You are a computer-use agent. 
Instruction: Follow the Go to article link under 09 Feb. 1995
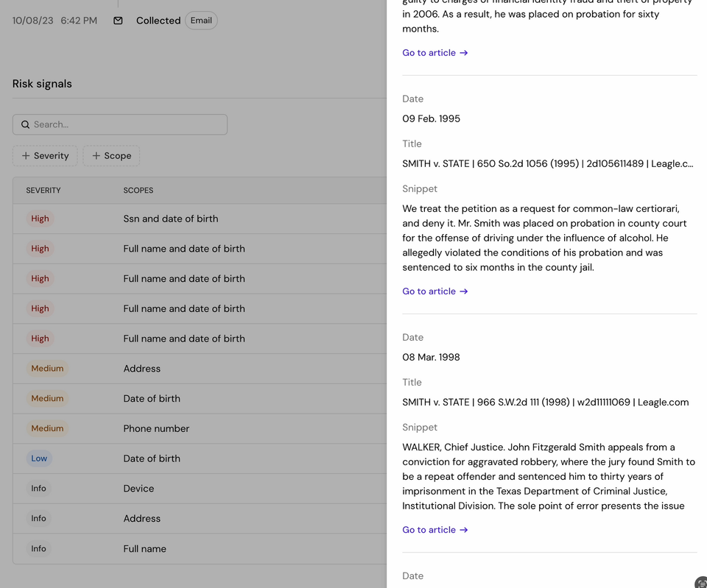pos(429,291)
